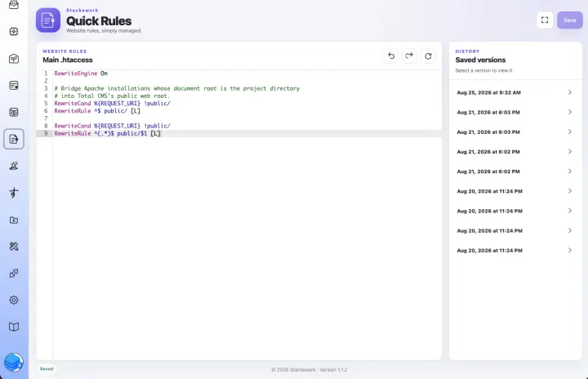The height and width of the screenshot is (379, 588).
Task: Expand the Aug 21, 2026 at 6:03 PM chevron just above the first 6:02 PM entry
Action: coord(570,132)
